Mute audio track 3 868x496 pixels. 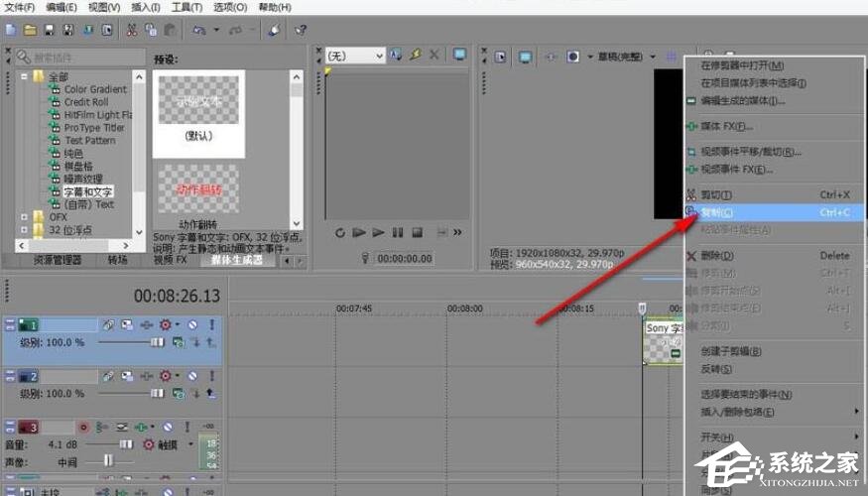click(x=168, y=428)
